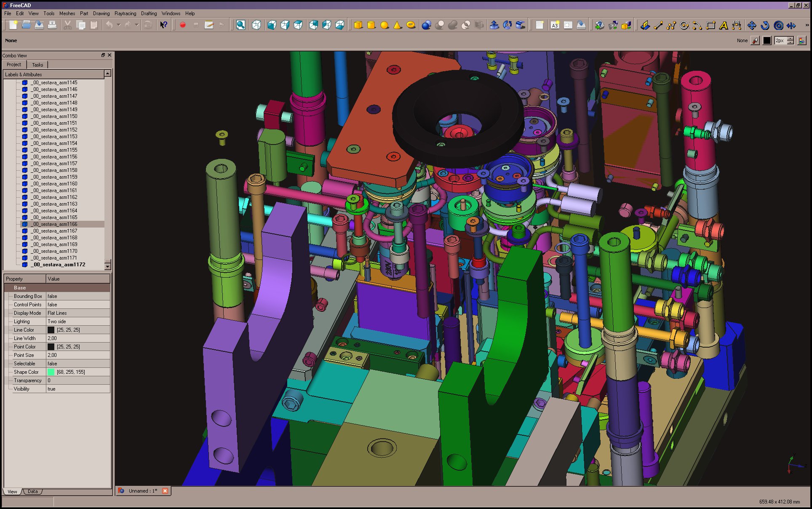
Task: Select the Draft rotate tool
Action: (765, 25)
